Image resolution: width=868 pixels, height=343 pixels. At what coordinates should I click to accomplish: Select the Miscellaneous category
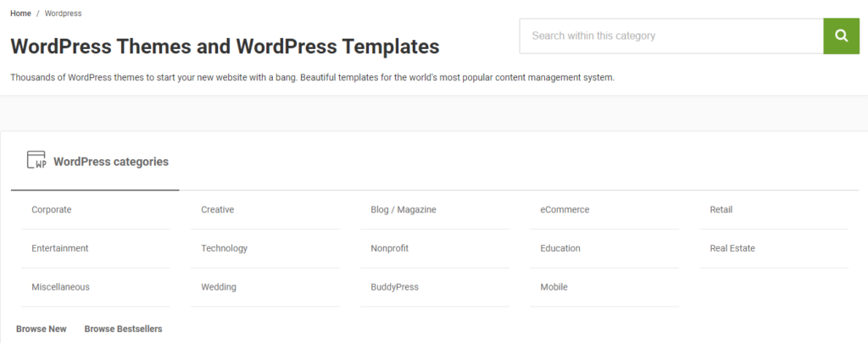tap(60, 287)
